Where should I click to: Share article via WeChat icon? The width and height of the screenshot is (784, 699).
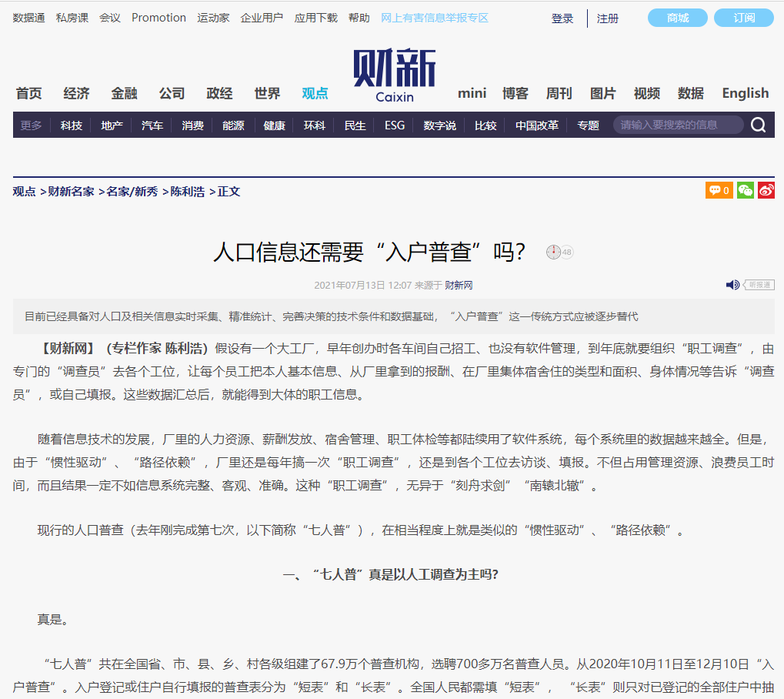pyautogui.click(x=745, y=190)
